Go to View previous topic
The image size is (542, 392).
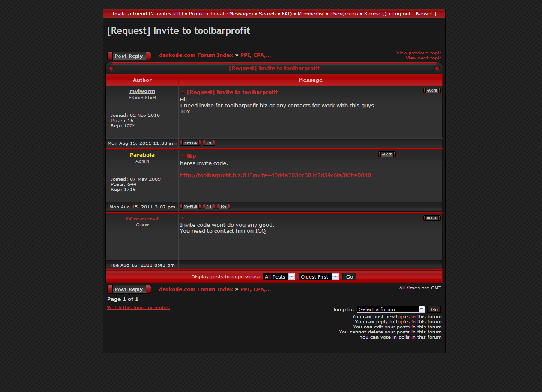[x=419, y=53]
